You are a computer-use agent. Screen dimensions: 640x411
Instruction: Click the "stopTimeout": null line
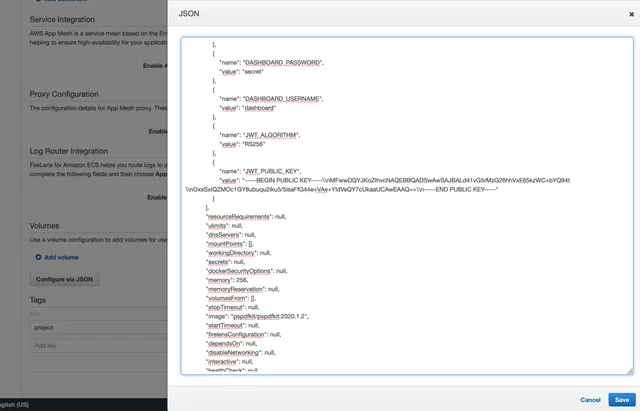pos(233,307)
